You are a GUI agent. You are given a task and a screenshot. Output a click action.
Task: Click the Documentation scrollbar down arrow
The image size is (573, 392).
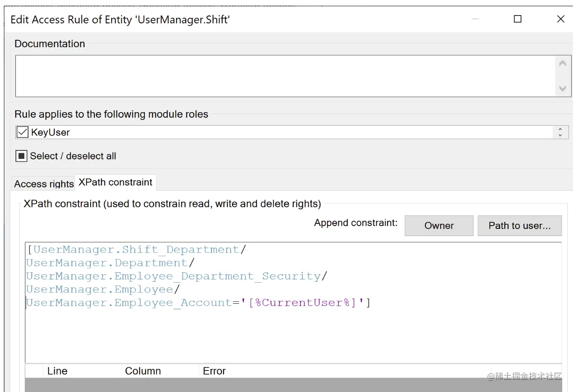click(x=562, y=88)
